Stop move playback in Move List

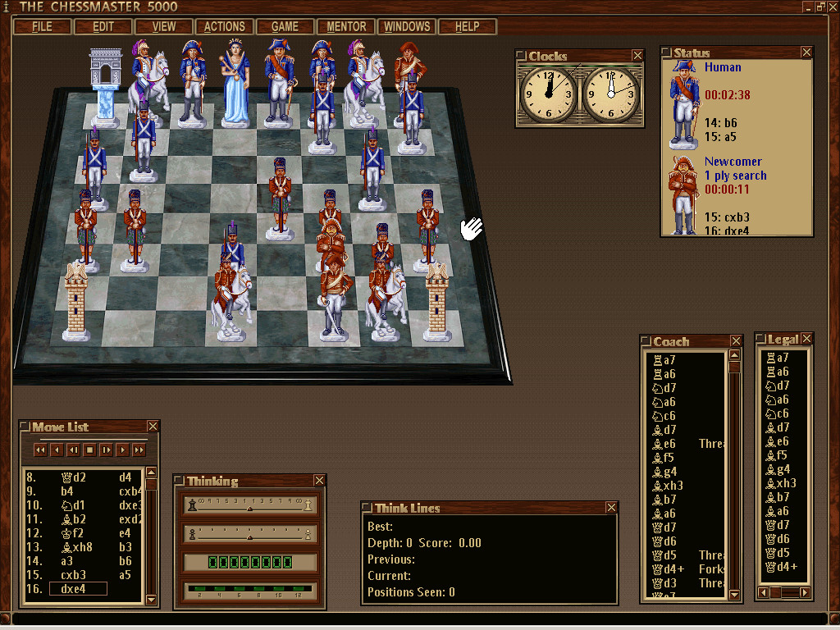coord(90,450)
